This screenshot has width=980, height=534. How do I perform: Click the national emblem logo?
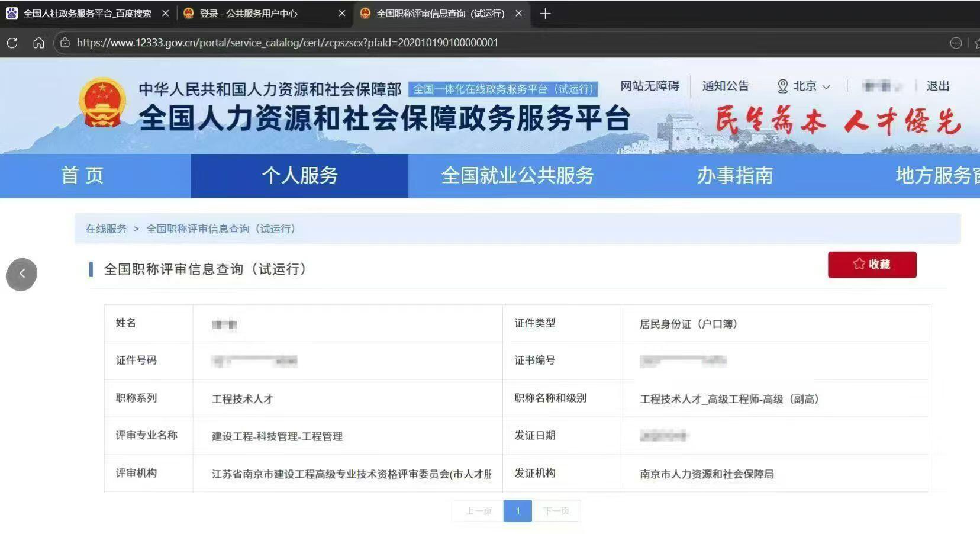tap(102, 102)
